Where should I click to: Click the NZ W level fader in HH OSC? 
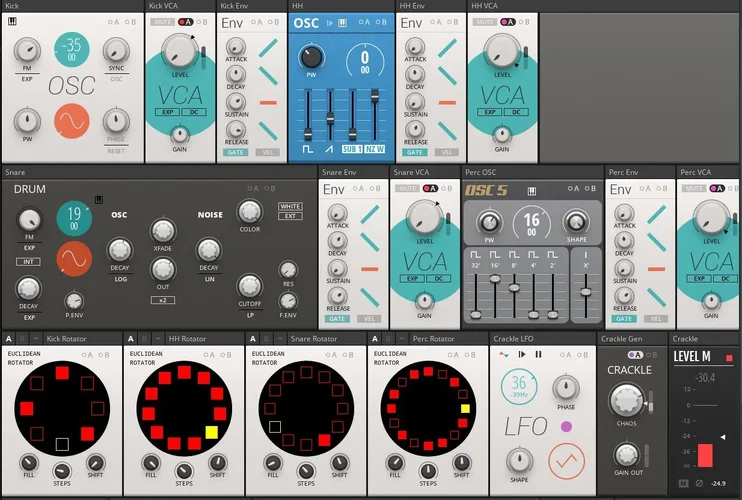374,96
